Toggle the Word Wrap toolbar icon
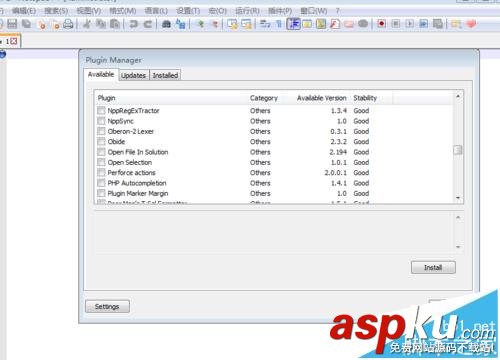The image size is (500, 360). [x=265, y=24]
